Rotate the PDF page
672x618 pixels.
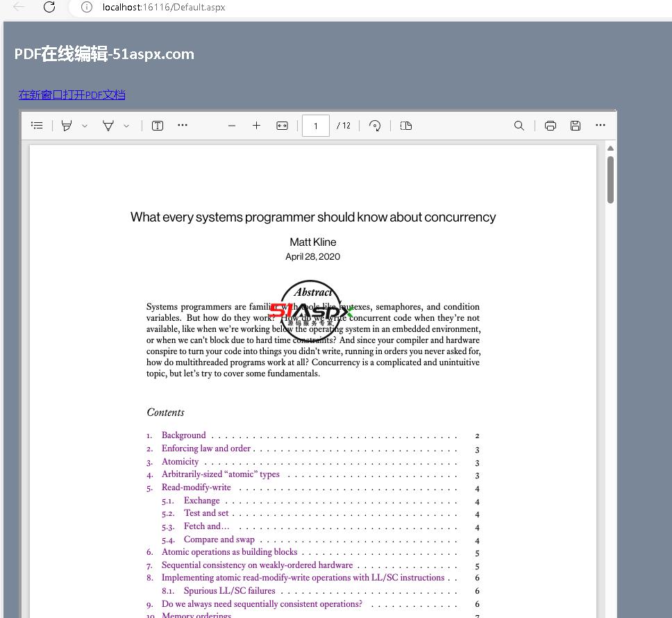(x=375, y=126)
